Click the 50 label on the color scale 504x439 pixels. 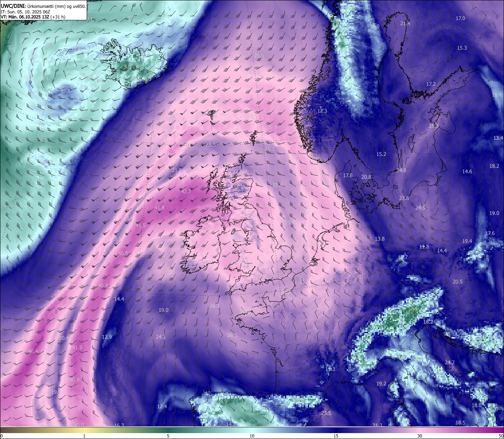(x=501, y=436)
